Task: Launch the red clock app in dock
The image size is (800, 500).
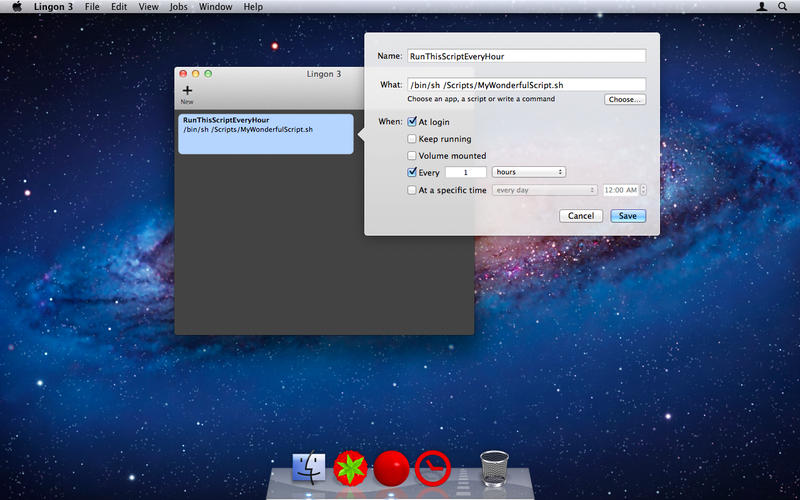Action: click(433, 467)
